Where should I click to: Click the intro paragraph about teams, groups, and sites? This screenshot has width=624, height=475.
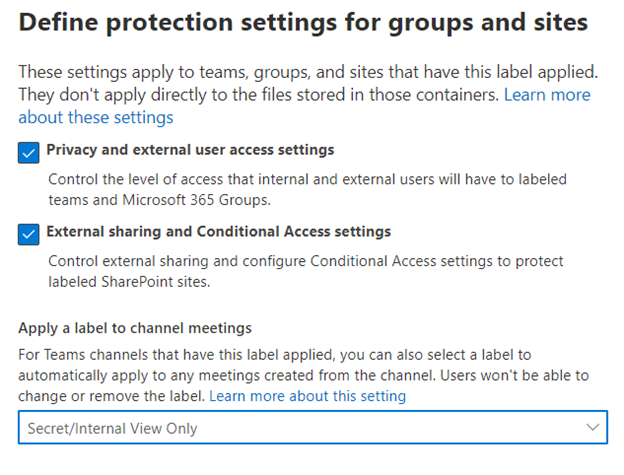pyautogui.click(x=300, y=73)
